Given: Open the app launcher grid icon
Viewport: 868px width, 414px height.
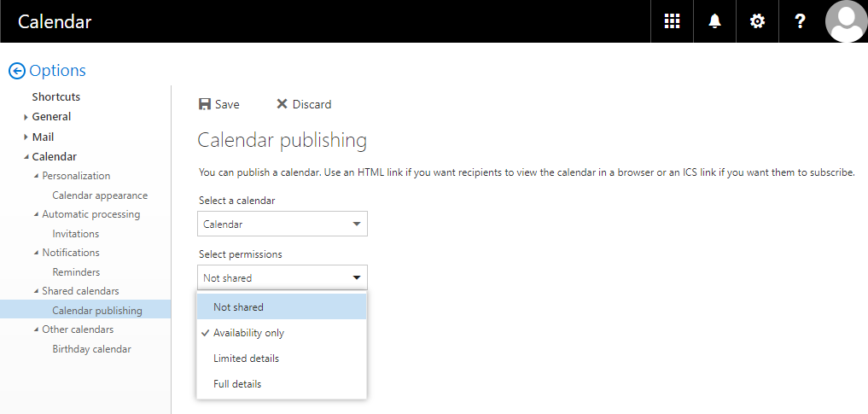Looking at the screenshot, I should coord(672,21).
